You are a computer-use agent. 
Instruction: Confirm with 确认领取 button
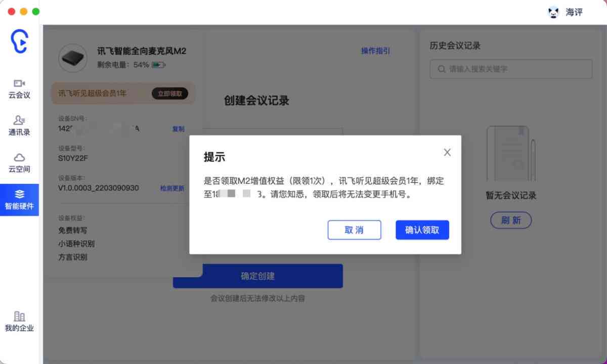(x=422, y=230)
